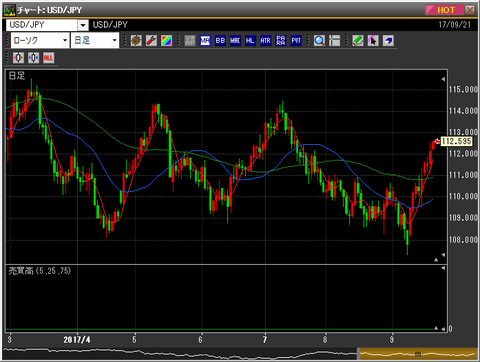
Task: Toggle the BB Bollinger Bands indicator
Action: 220,41
